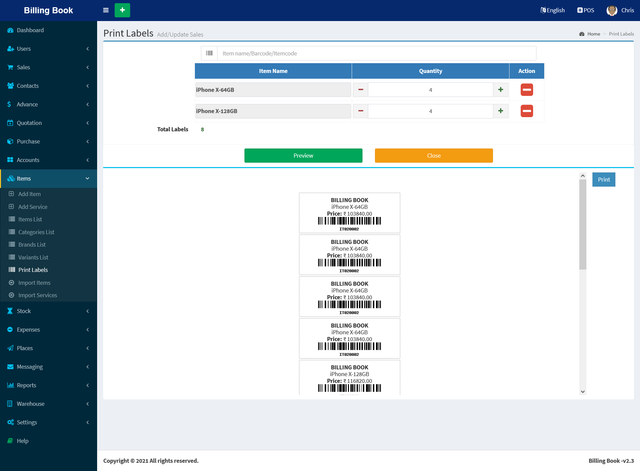Viewport: 640px width, 471px height.
Task: Click the Users icon in sidebar
Action: (10, 49)
